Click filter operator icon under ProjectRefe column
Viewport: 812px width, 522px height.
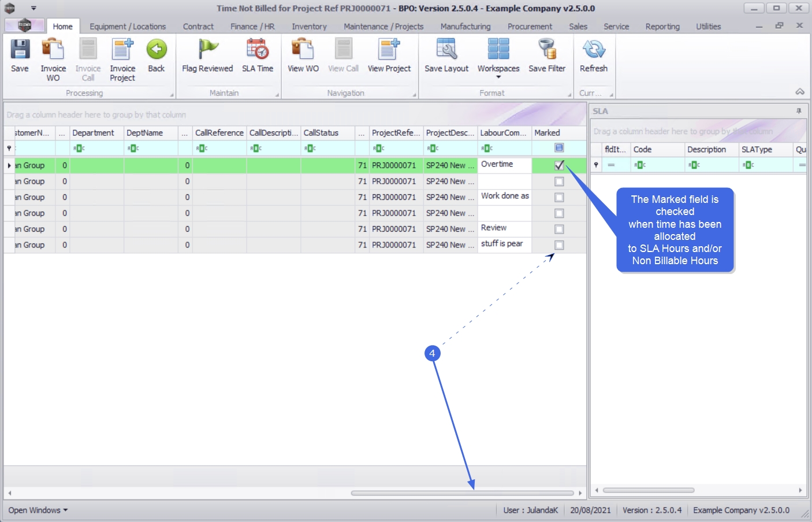pos(379,149)
